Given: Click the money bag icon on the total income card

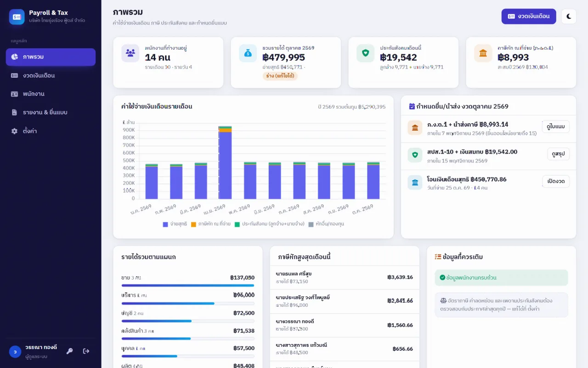Looking at the screenshot, I should [x=248, y=53].
